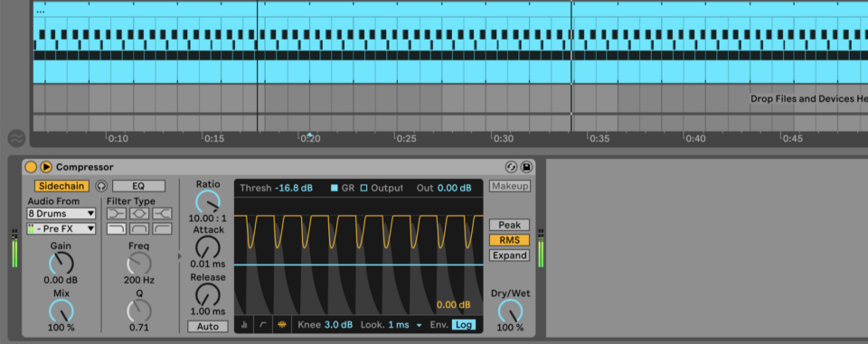Select Expand mode
Screen dimensions: 868x344
[x=509, y=256]
